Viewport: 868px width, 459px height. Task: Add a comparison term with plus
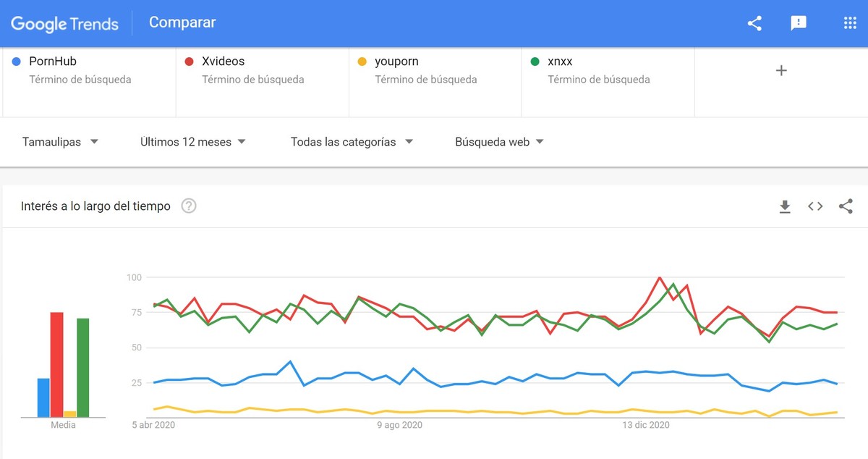coord(780,71)
